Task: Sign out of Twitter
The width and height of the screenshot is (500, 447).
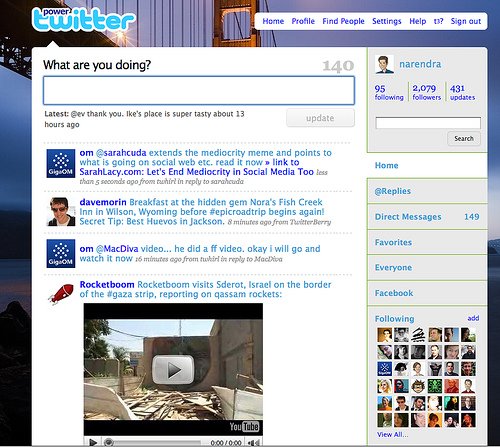Action: click(x=466, y=21)
